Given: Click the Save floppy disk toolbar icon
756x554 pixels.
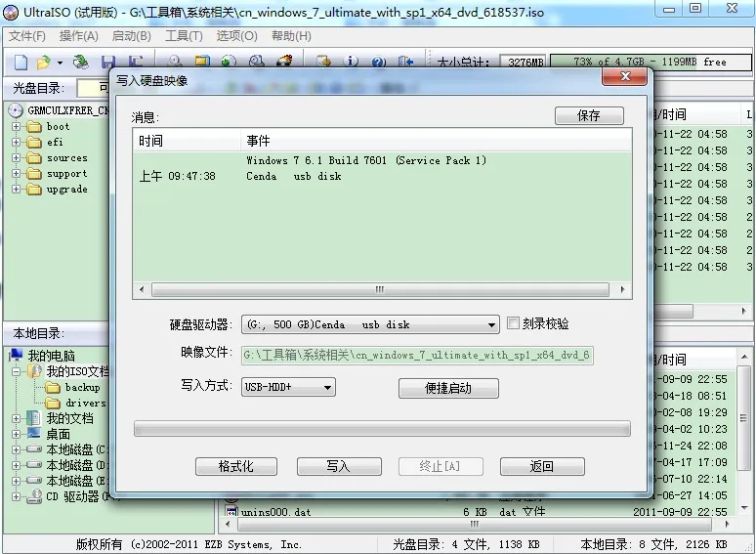Looking at the screenshot, I should tap(108, 62).
